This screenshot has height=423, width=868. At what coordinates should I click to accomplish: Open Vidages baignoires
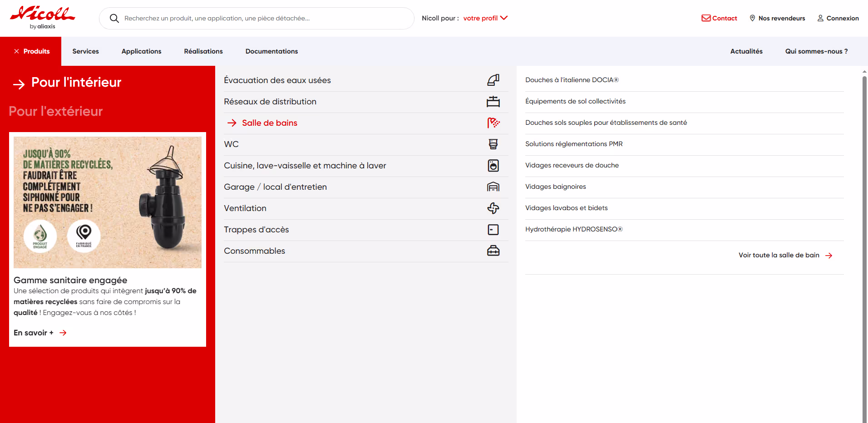tap(556, 187)
